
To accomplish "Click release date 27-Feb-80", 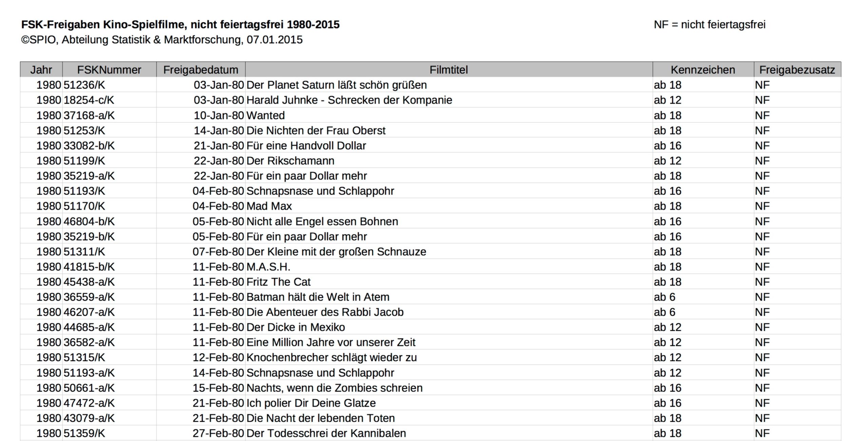I will (x=218, y=434).
